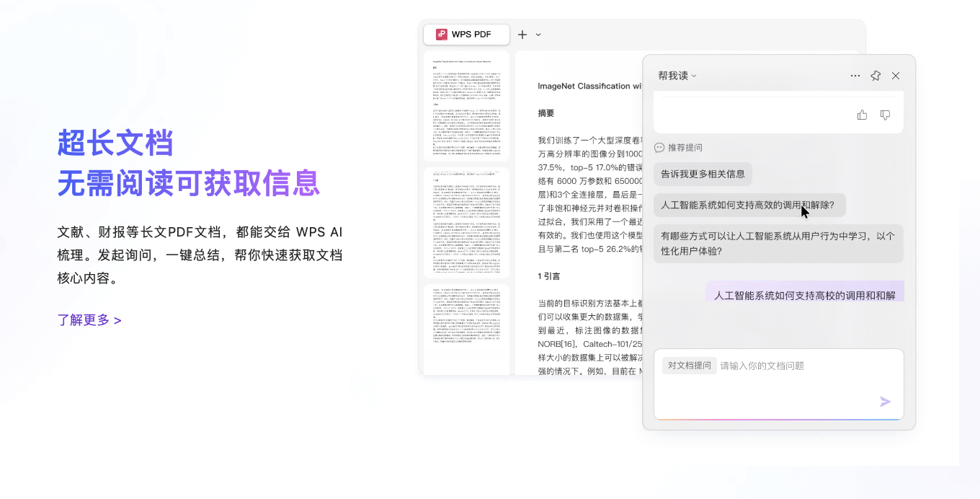
Task: Open the three-dot more options menu
Action: 855,76
